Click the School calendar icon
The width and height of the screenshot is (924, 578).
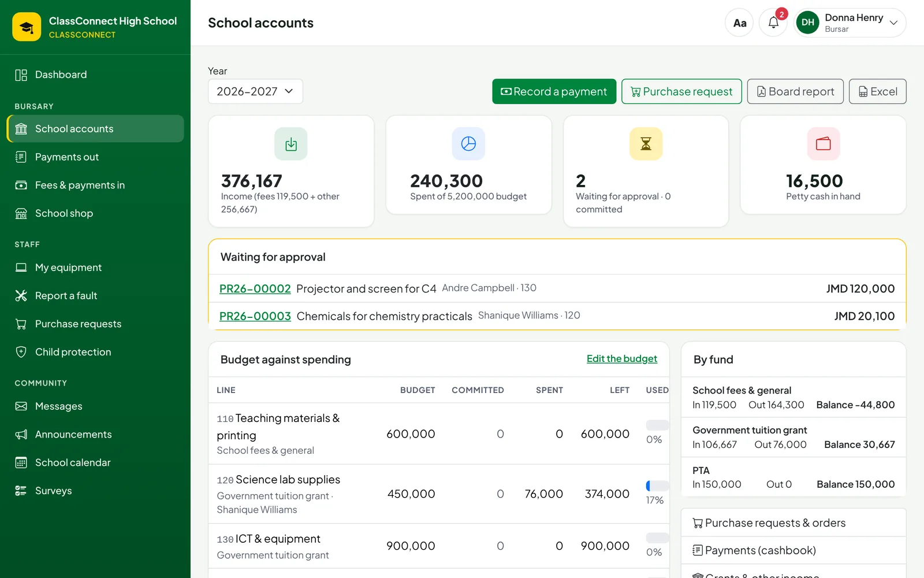tap(21, 462)
